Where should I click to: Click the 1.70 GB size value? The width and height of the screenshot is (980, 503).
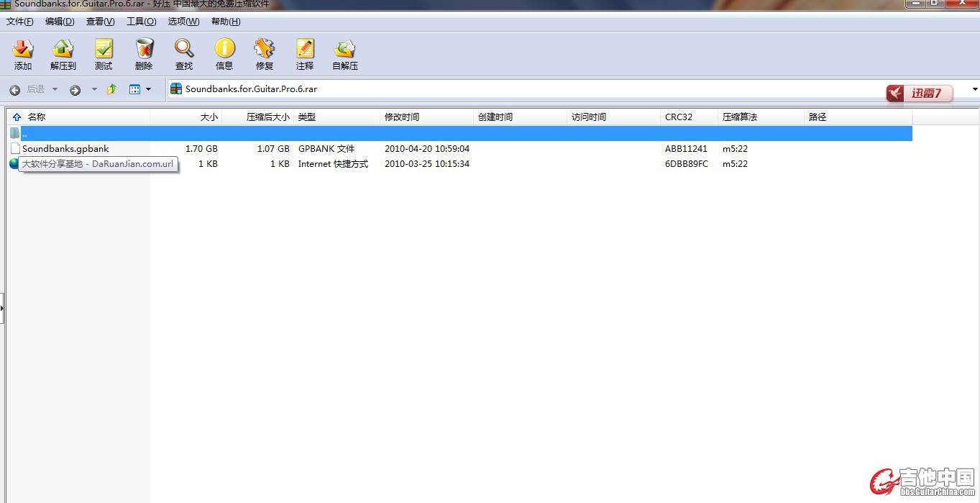[x=201, y=149]
